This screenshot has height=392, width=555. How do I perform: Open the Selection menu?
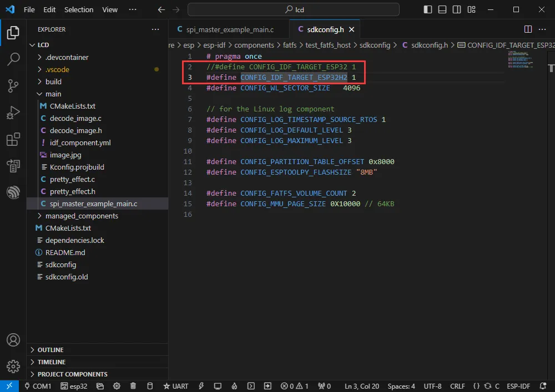click(79, 9)
